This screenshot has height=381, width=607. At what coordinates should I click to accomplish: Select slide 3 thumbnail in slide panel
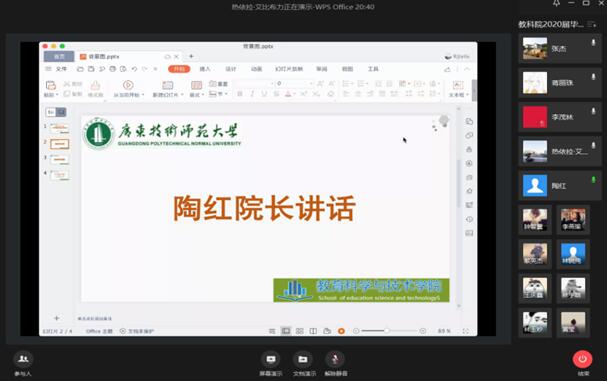coord(59,160)
